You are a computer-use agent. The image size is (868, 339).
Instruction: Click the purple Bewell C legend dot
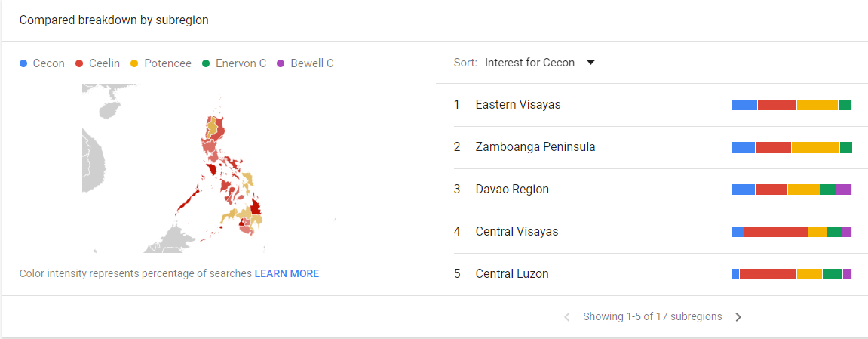[281, 63]
